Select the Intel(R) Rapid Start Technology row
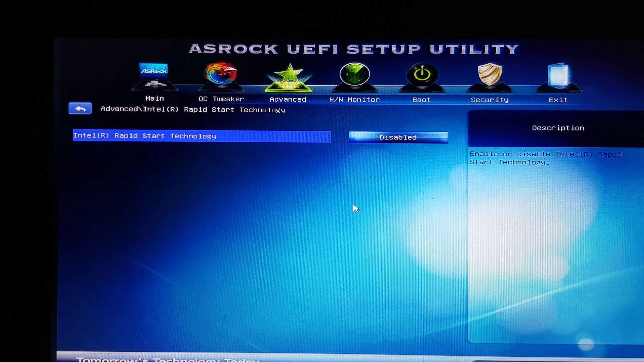The image size is (644, 362). click(x=201, y=136)
